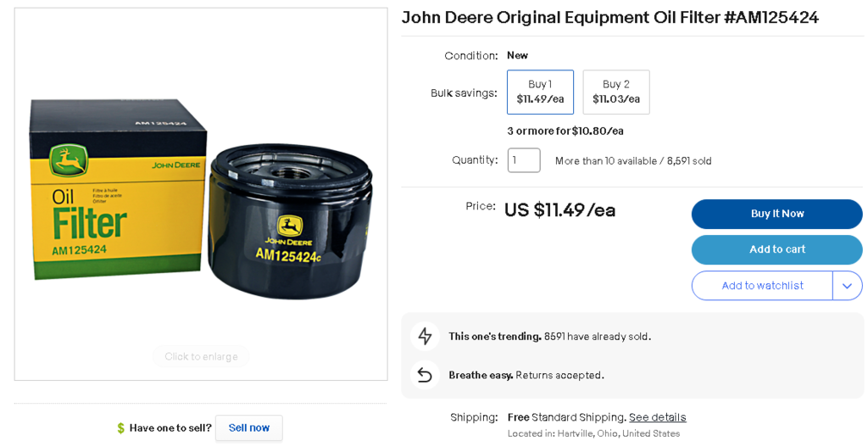Click Add to watchlist button

(761, 286)
